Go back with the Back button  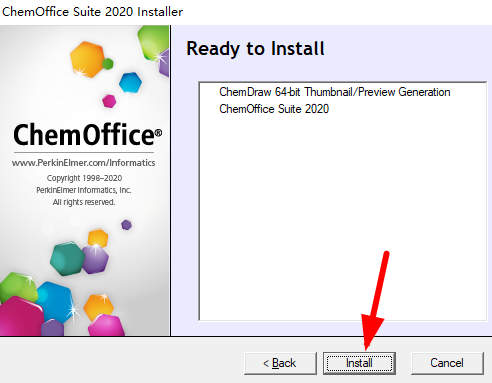[x=280, y=363]
